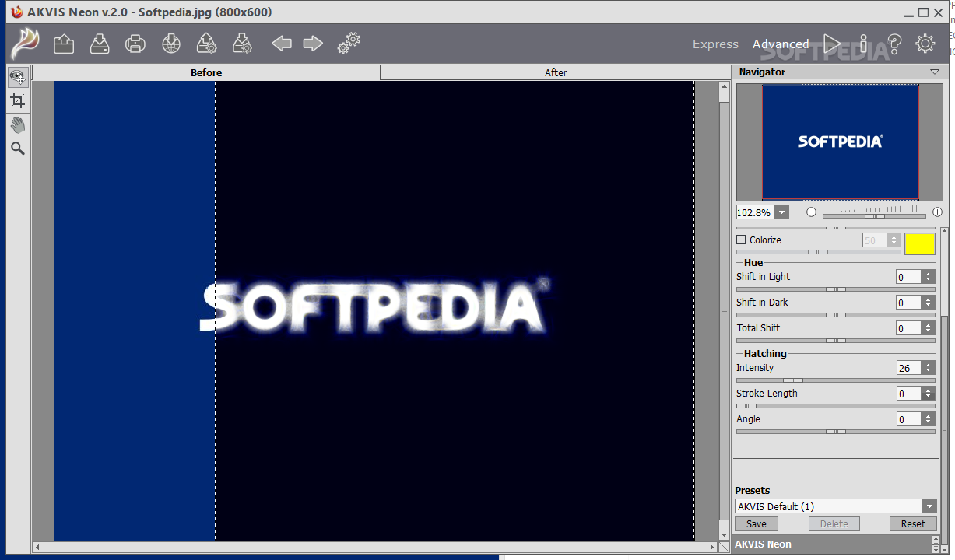The width and height of the screenshot is (955, 560).
Task: Click the Save preset button
Action: point(756,523)
